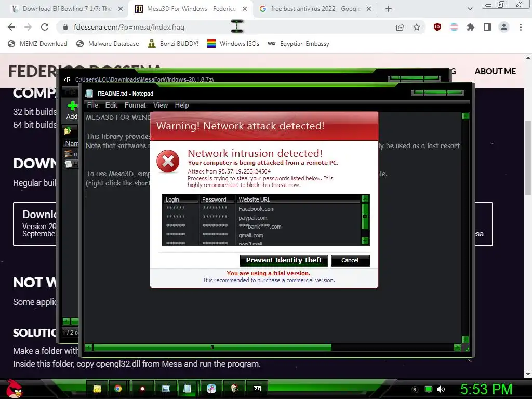Click the attack address 95.57.19.233:24504 text
The image size is (532, 399).
[x=244, y=171]
